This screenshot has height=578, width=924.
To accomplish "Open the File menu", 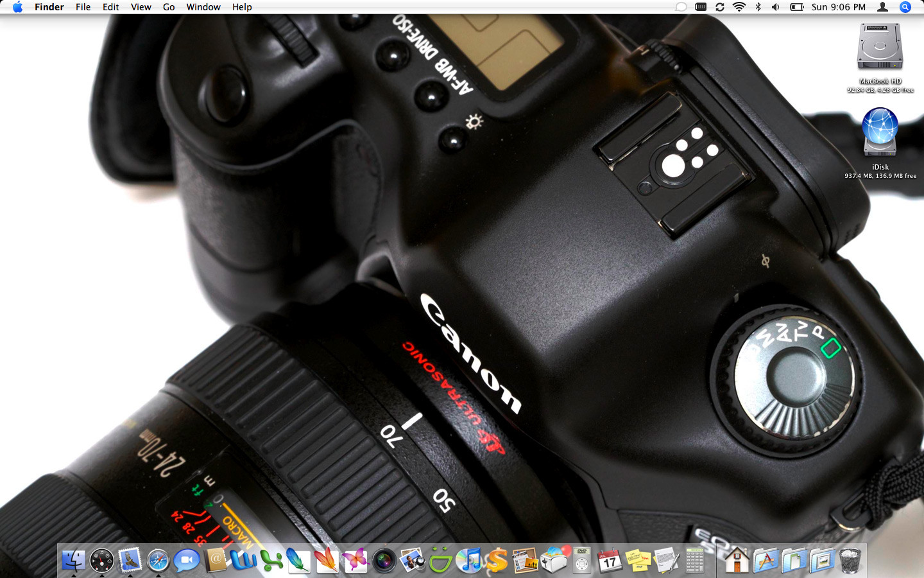I will click(x=83, y=7).
